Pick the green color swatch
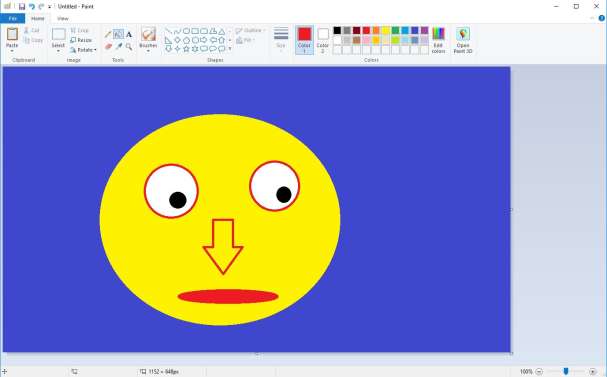 (x=395, y=30)
